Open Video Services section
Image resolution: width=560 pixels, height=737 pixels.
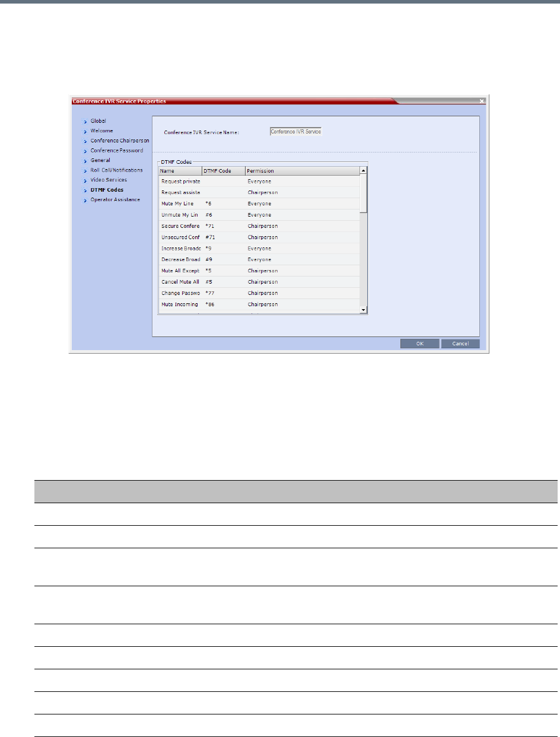[109, 180]
